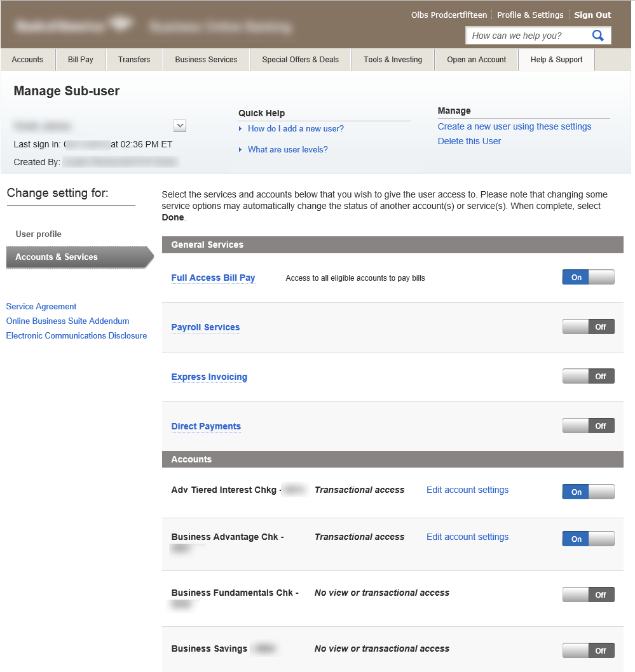Expand 'How do I add a new user?' help
The image size is (635, 672).
click(296, 128)
